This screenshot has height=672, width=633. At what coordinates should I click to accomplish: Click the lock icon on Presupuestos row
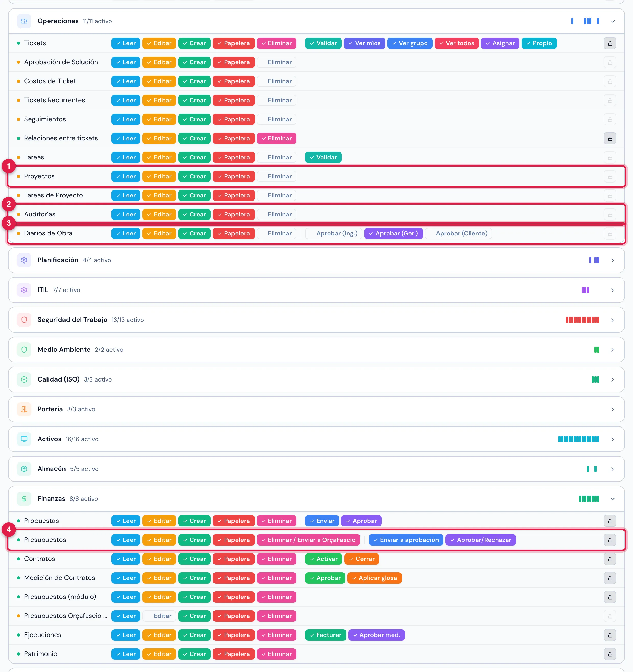610,540
